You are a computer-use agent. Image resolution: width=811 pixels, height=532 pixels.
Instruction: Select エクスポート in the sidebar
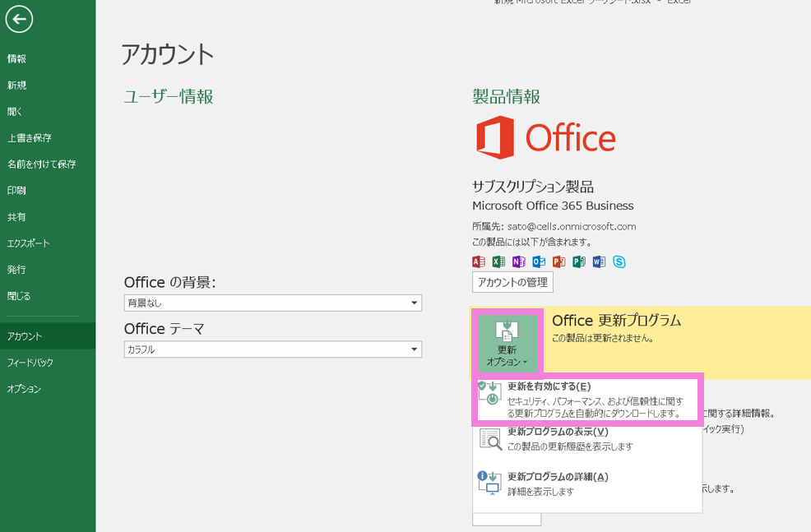click(29, 243)
